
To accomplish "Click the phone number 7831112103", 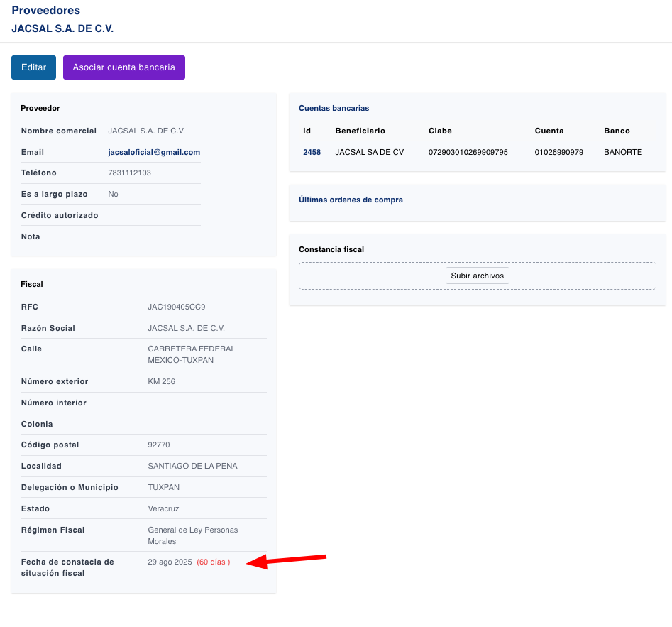I will [129, 173].
